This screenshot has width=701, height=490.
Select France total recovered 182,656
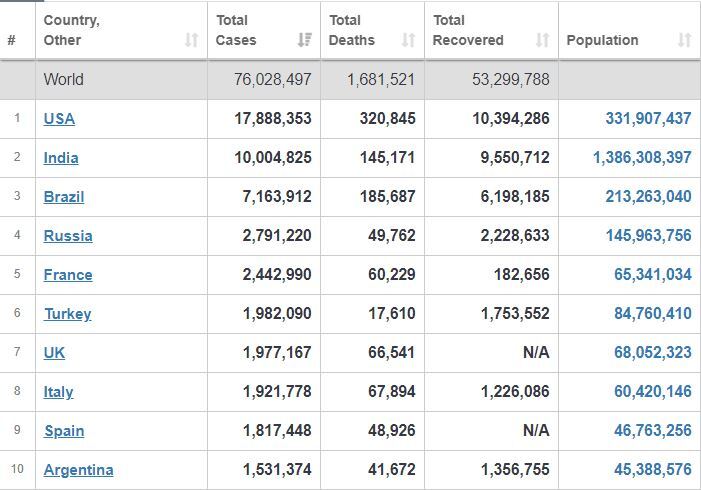(521, 274)
